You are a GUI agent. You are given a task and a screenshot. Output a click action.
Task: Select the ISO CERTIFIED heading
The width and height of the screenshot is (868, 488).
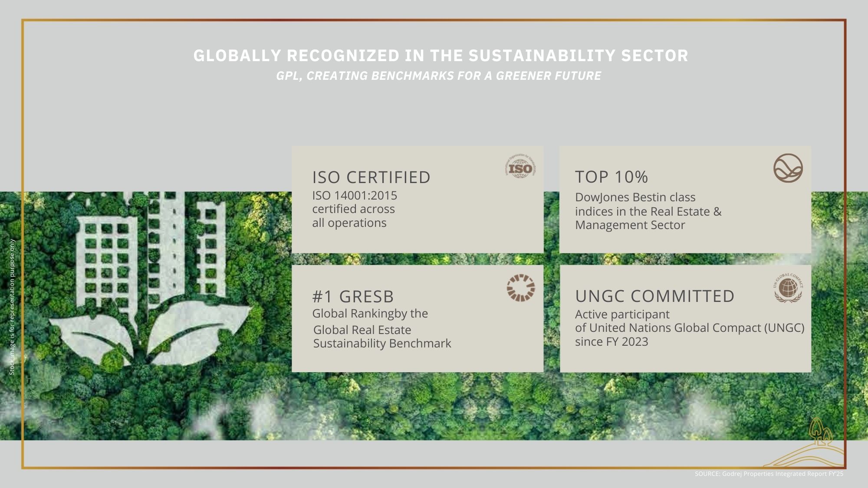[x=371, y=177]
